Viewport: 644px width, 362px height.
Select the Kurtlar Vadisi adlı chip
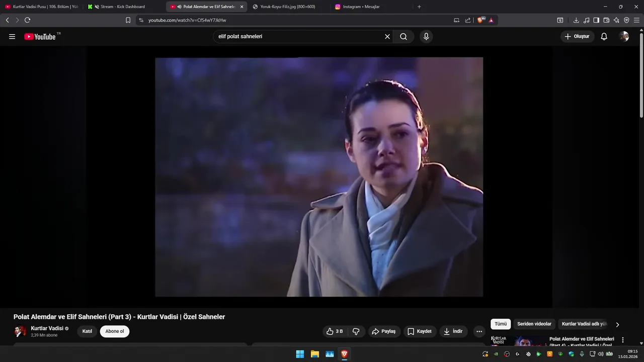(584, 324)
